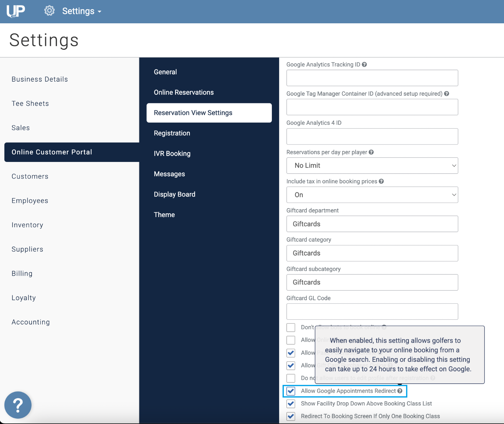Screen dimensions: 504x424
Task: Open Business Details settings
Action: click(40, 79)
